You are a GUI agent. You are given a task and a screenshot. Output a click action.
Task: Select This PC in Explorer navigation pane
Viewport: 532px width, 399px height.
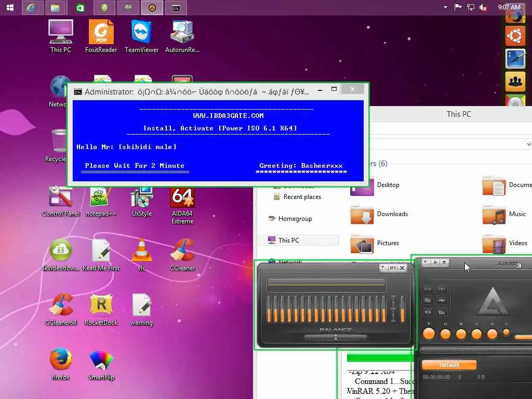[298, 240]
